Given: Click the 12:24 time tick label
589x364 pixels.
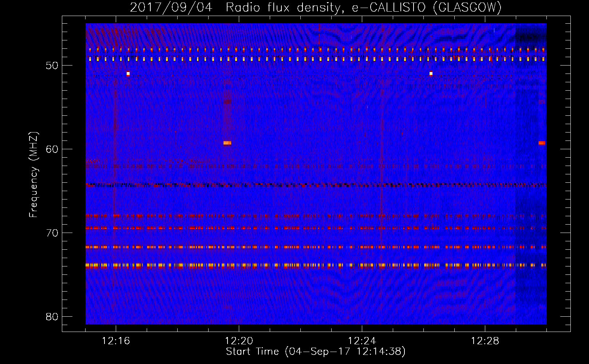Looking at the screenshot, I should coord(362,341).
